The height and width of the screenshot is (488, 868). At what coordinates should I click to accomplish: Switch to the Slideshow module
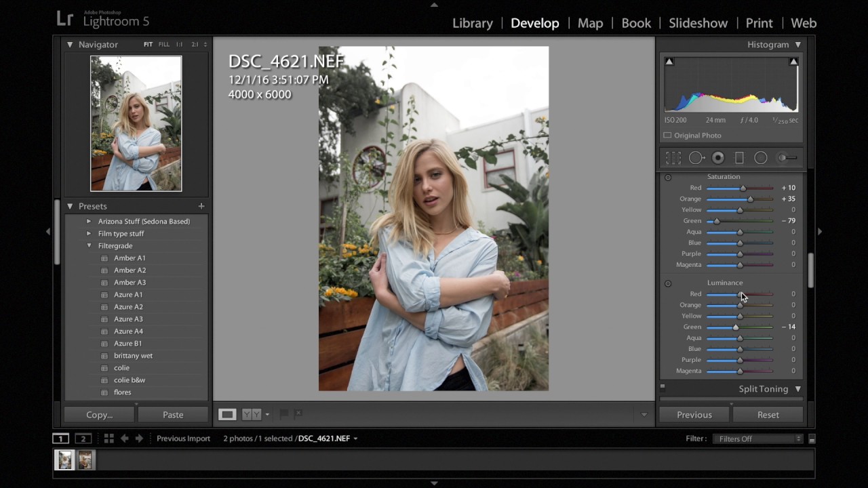[698, 23]
